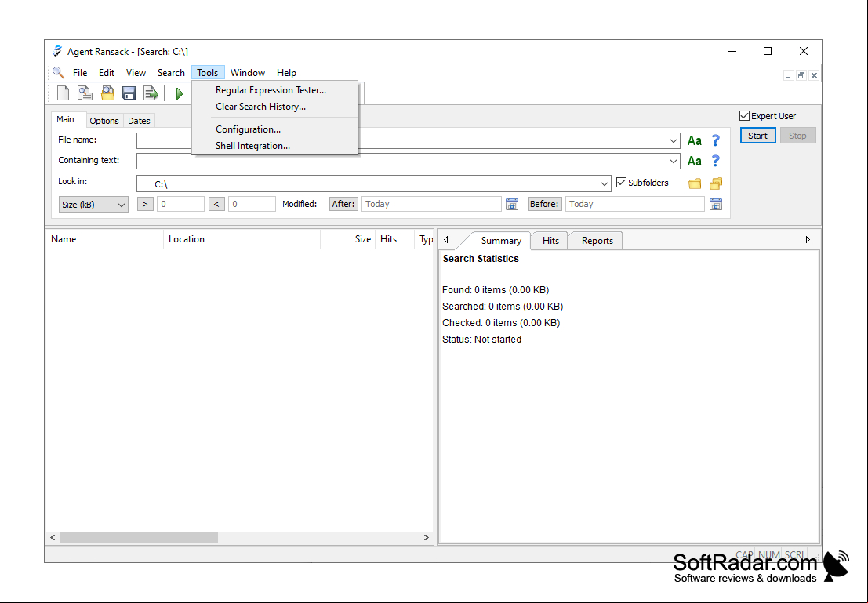This screenshot has width=868, height=603.
Task: Open the Help menu
Action: [286, 73]
